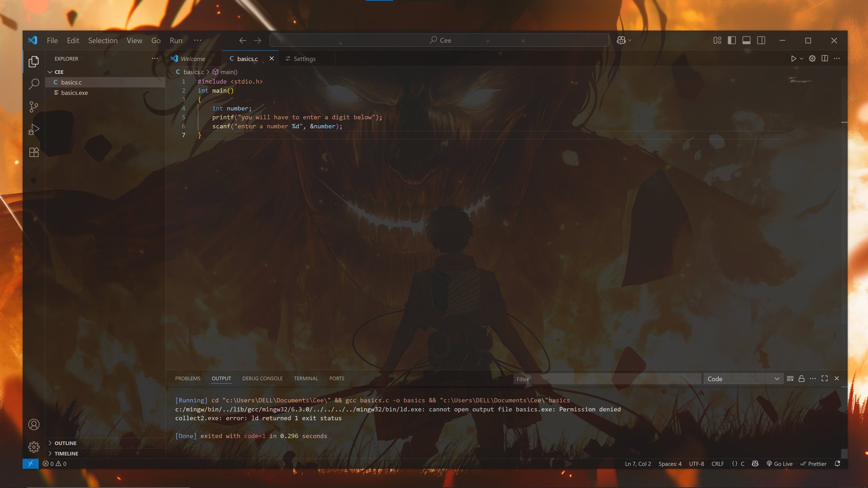Image resolution: width=868 pixels, height=488 pixels.
Task: Open the Run and Debug view
Action: pyautogui.click(x=34, y=129)
